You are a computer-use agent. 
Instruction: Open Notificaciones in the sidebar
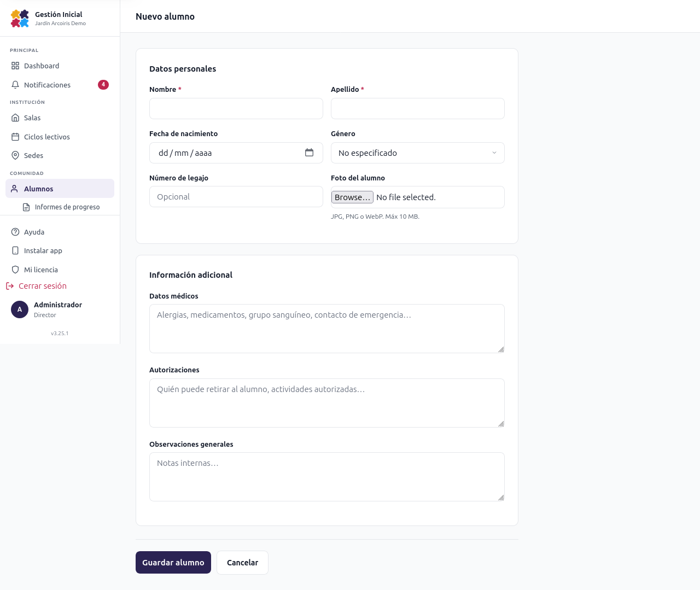60,85
